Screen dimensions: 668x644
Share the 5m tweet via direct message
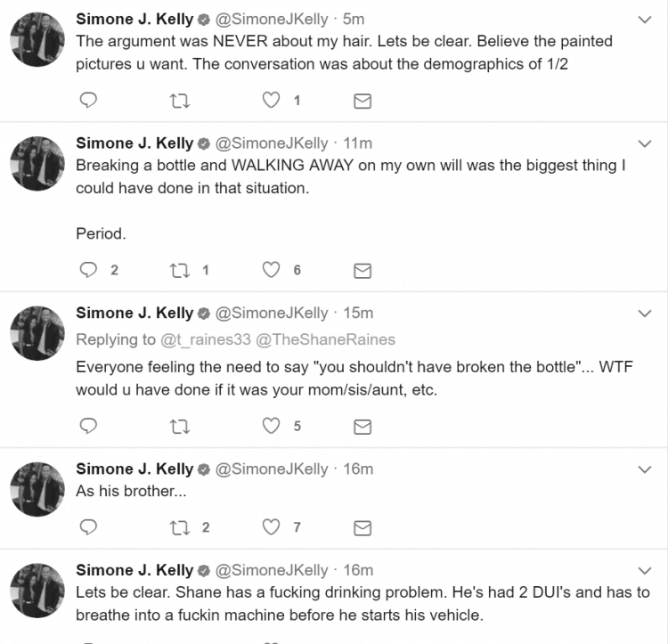(x=363, y=101)
